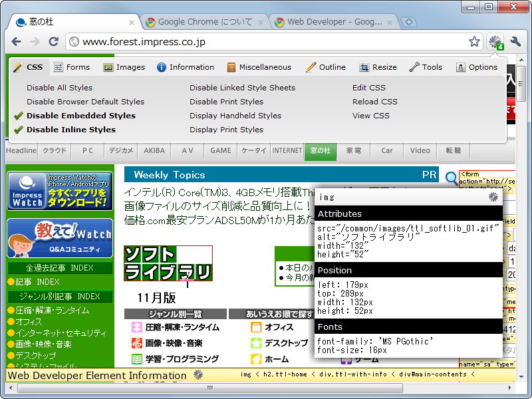Click the gear on the Element Information bar
This screenshot has width=532, height=399.
coord(198,376)
